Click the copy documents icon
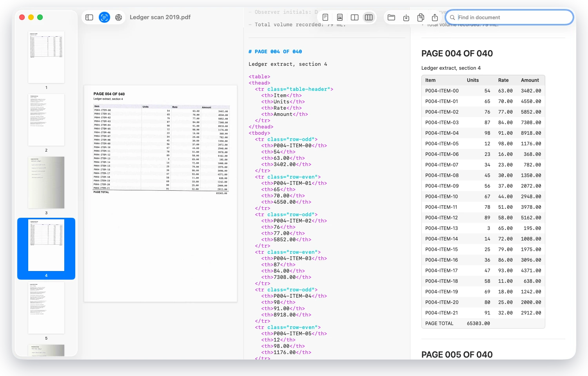The width and height of the screenshot is (588, 376). (421, 17)
